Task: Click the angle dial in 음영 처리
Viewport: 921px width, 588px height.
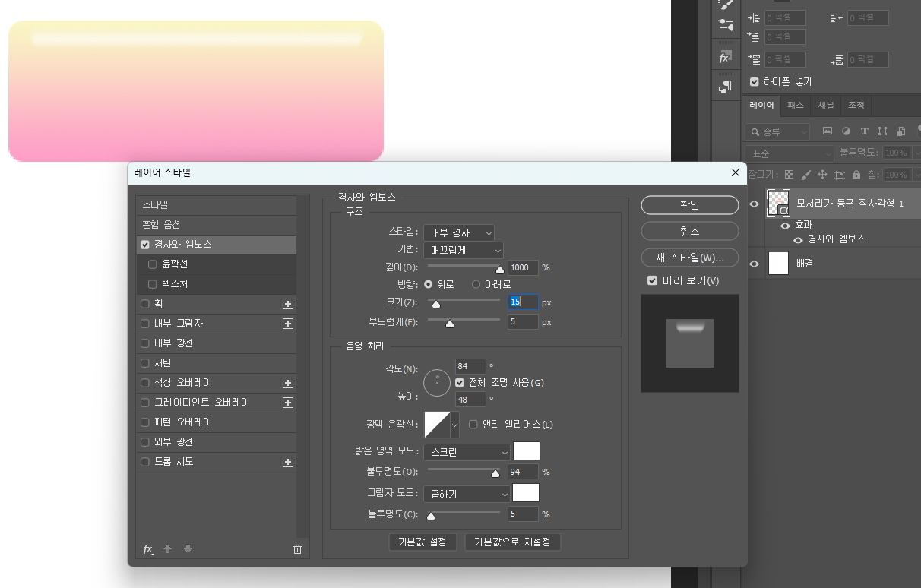Action: click(437, 382)
